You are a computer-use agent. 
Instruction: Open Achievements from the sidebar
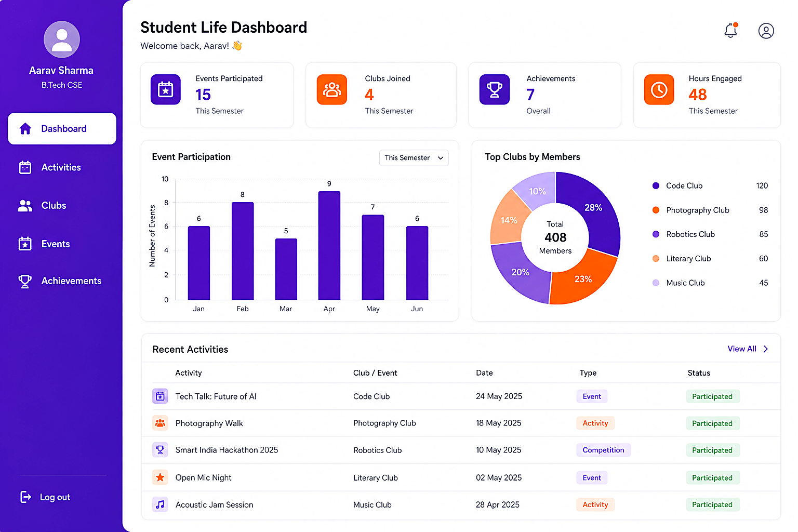tap(60, 281)
